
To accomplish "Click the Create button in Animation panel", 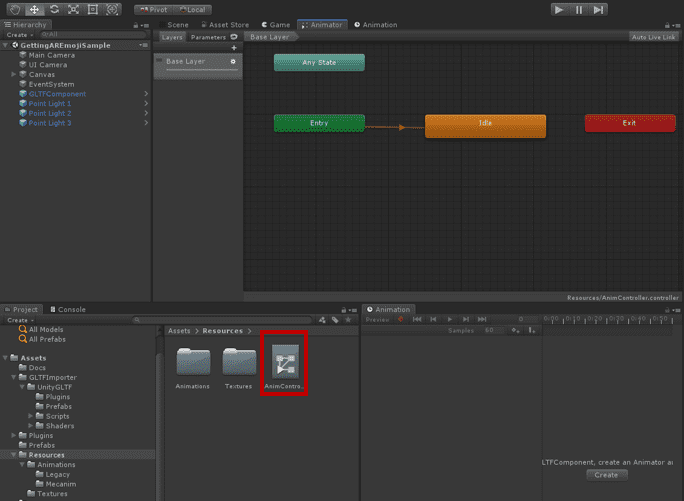I will click(x=606, y=475).
